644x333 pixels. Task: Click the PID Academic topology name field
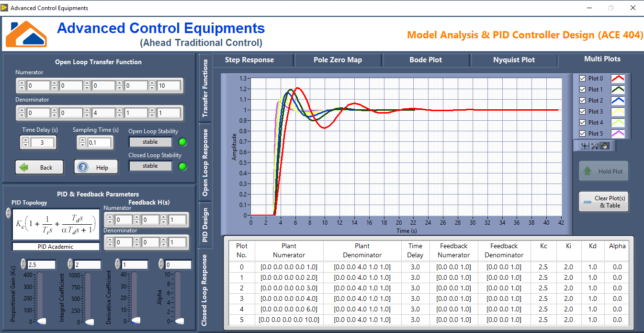[56, 246]
